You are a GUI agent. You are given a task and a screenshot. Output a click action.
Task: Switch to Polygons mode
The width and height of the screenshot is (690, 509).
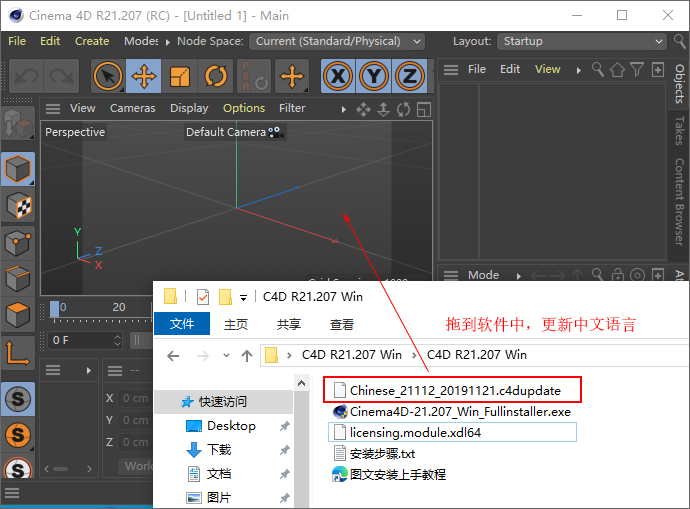pyautogui.click(x=18, y=315)
